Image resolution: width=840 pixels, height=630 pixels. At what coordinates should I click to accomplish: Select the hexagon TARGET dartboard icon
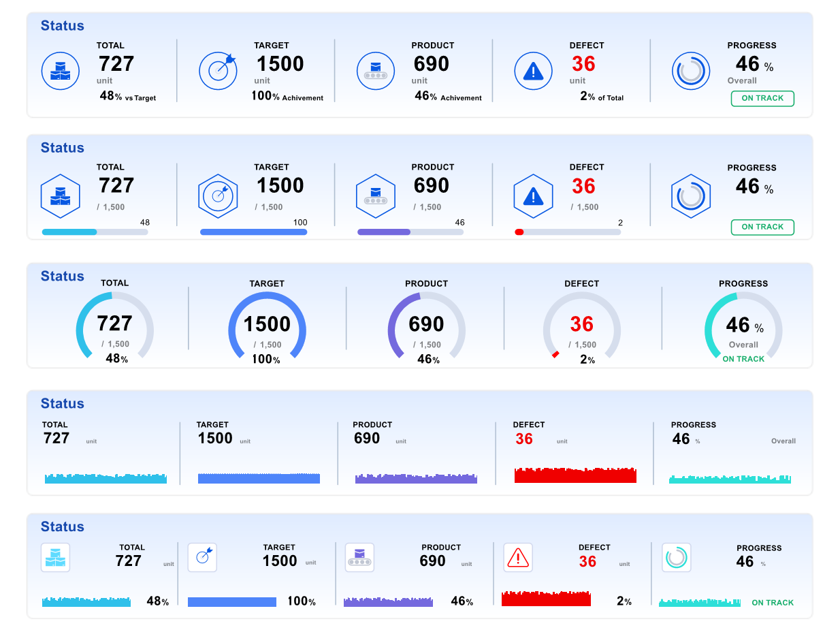pos(218,196)
